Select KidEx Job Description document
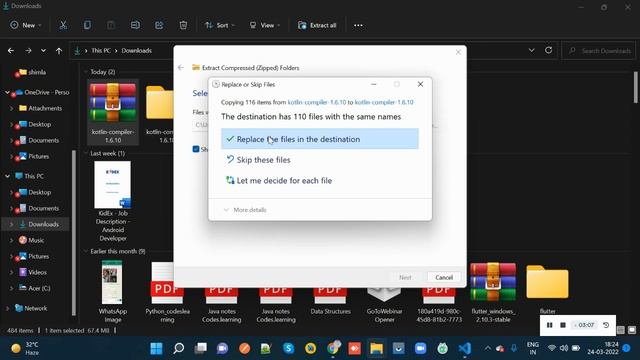This screenshot has height=360, width=640. point(113,201)
